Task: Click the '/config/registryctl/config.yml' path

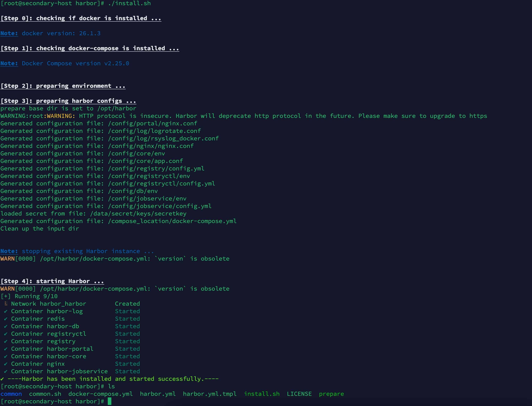Action: pos(161,184)
